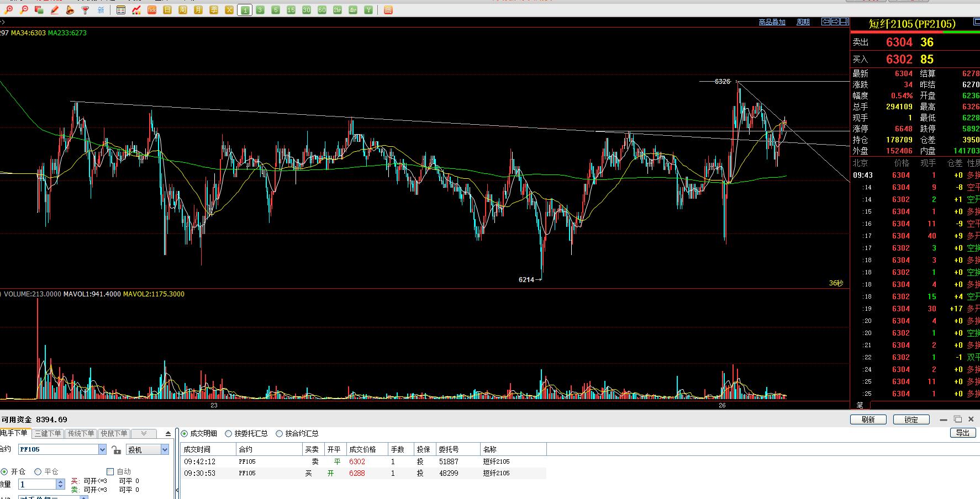Switch to the 传统下单 tab
The height and width of the screenshot is (499, 980).
click(x=81, y=433)
